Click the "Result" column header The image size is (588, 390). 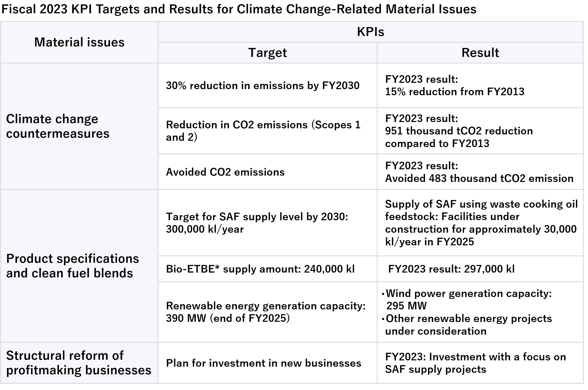(x=480, y=53)
